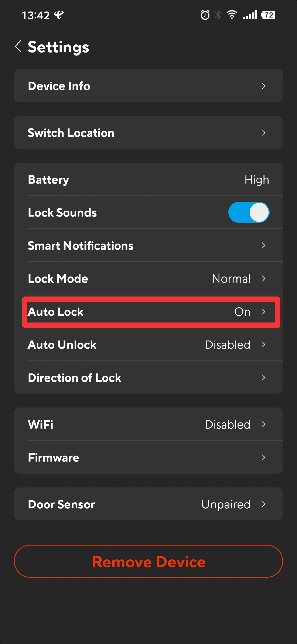Open Switch Location via its chevron
297x644 pixels.
click(x=264, y=133)
